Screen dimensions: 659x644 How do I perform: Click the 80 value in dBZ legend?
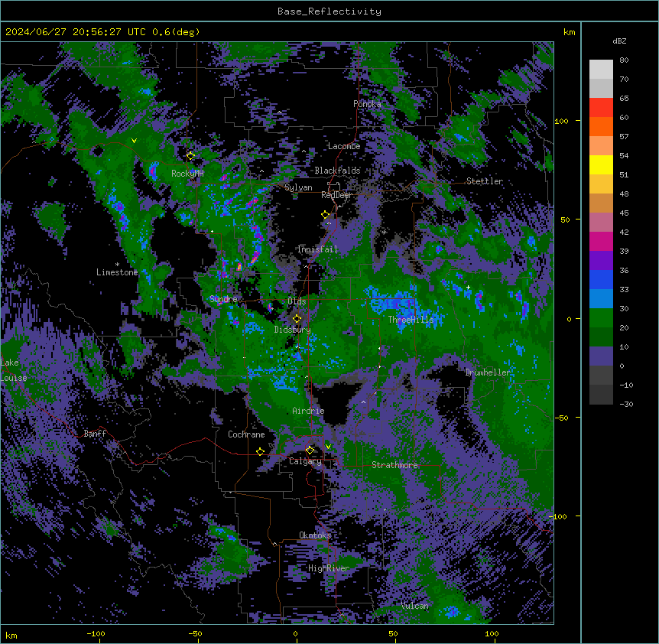624,60
